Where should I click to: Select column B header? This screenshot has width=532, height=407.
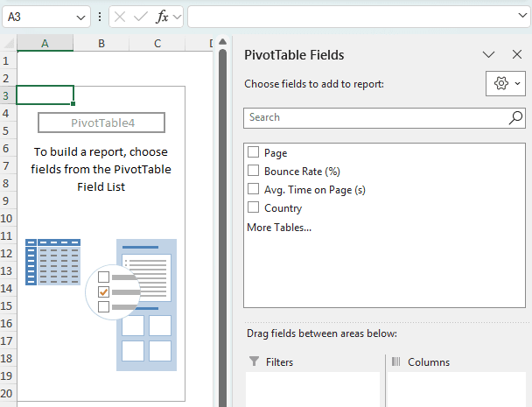pyautogui.click(x=101, y=44)
